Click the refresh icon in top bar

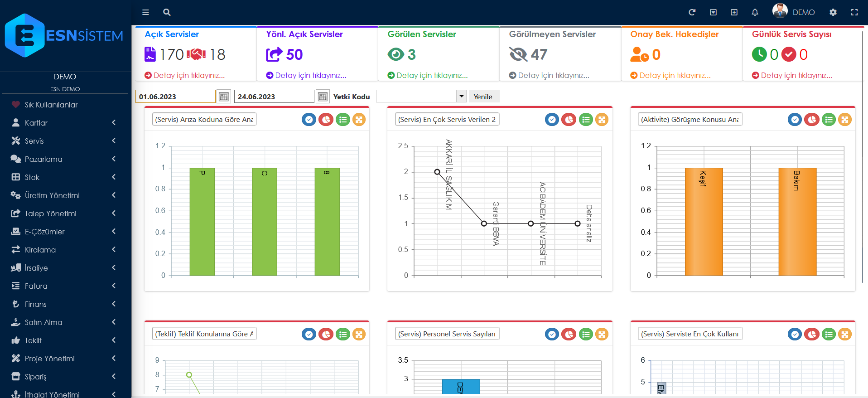(x=692, y=12)
